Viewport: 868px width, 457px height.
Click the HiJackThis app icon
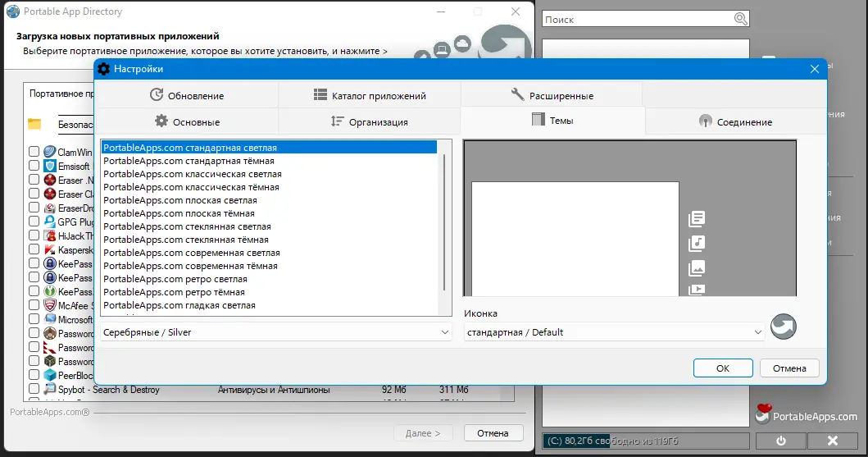(x=50, y=235)
